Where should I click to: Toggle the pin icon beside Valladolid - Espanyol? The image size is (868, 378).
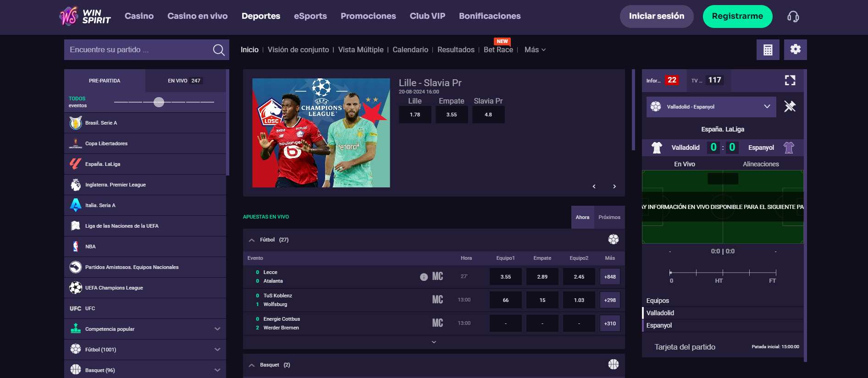790,106
